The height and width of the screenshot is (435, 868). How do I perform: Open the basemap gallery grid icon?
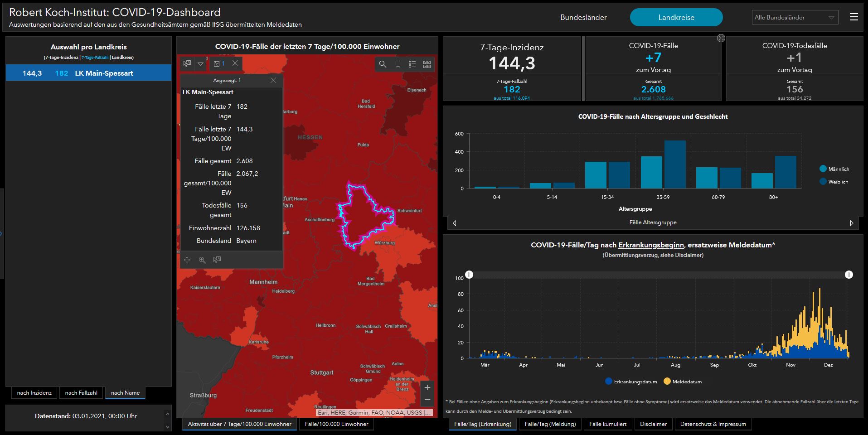(427, 64)
